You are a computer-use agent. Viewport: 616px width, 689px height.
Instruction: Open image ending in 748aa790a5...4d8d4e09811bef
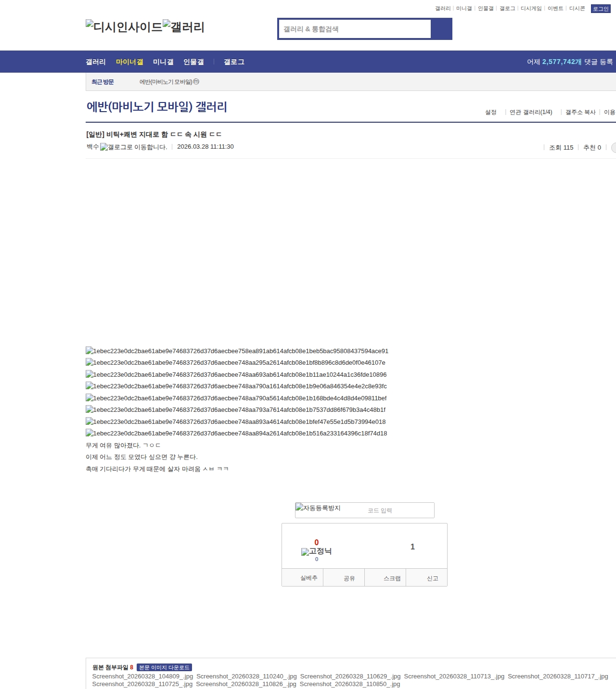pyautogui.click(x=236, y=398)
